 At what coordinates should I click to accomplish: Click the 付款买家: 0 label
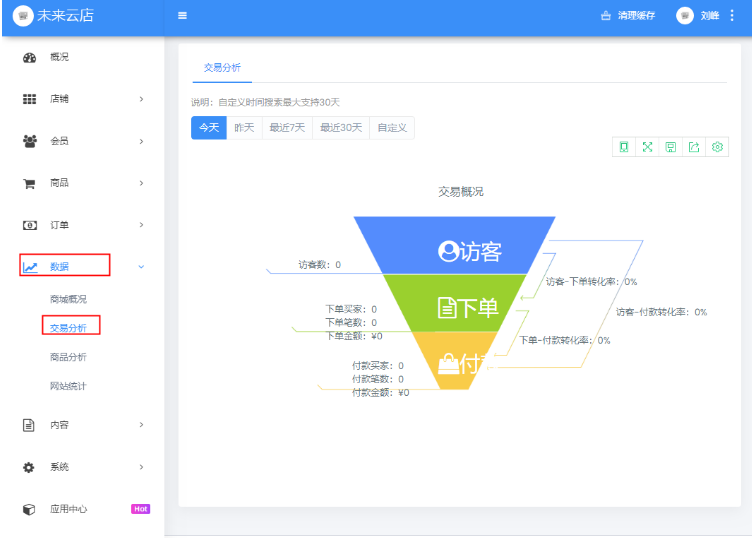tap(378, 366)
